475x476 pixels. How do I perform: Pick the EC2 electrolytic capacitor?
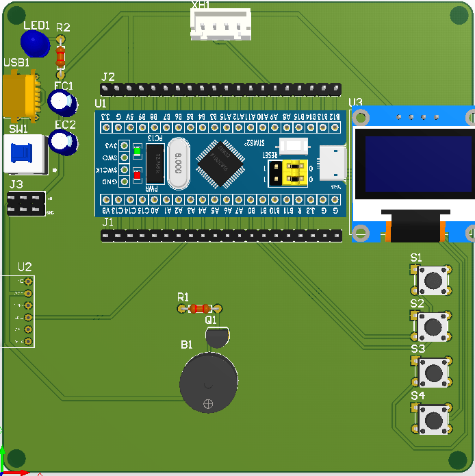click(63, 142)
